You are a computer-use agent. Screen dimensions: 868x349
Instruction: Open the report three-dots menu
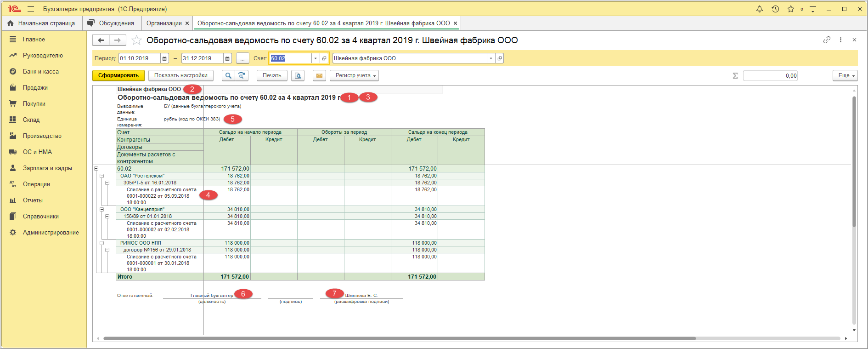[x=840, y=40]
